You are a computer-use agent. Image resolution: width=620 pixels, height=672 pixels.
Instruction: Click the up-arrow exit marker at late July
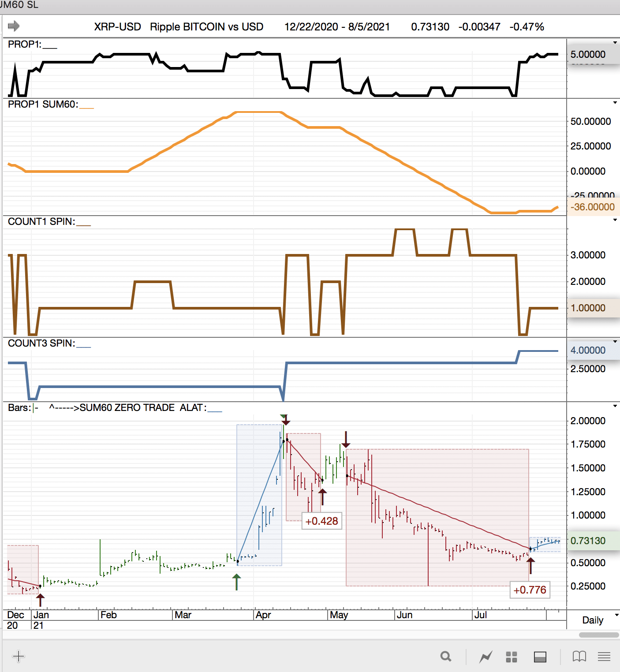[x=531, y=566]
